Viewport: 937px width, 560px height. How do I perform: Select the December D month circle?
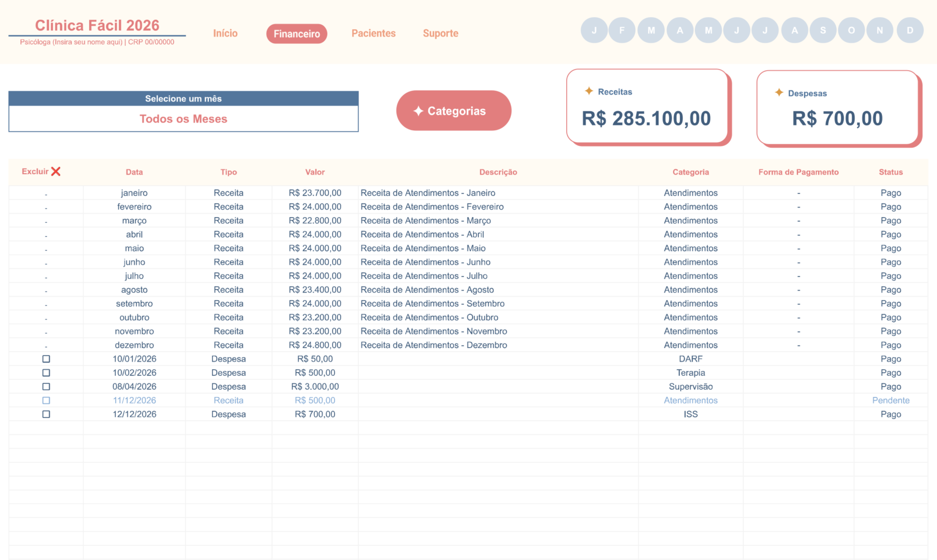[x=910, y=30]
